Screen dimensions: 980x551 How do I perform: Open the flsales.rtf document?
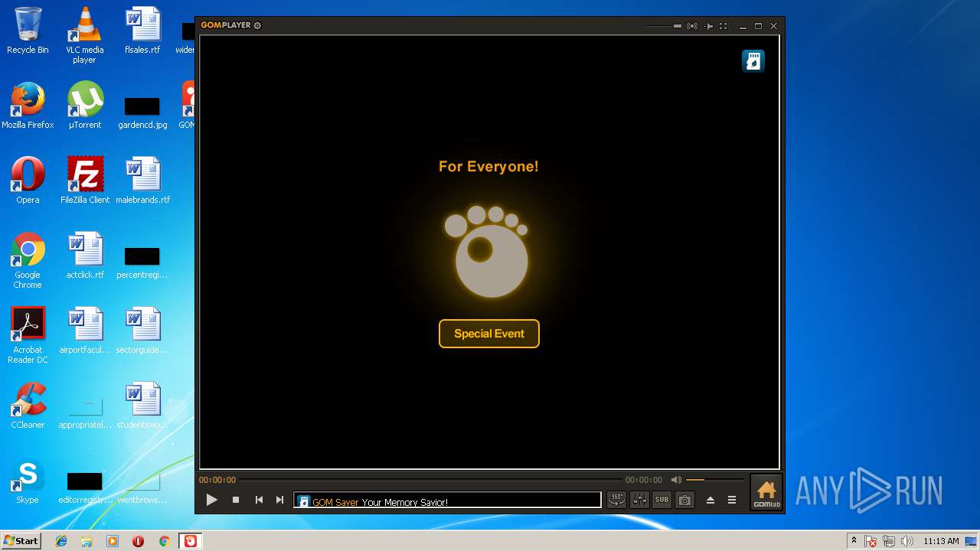(142, 31)
